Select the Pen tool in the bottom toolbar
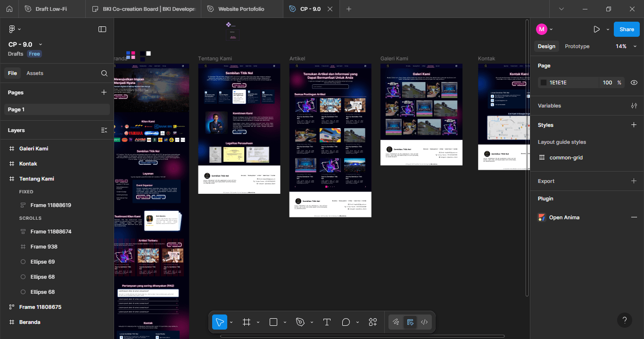 tap(300, 322)
